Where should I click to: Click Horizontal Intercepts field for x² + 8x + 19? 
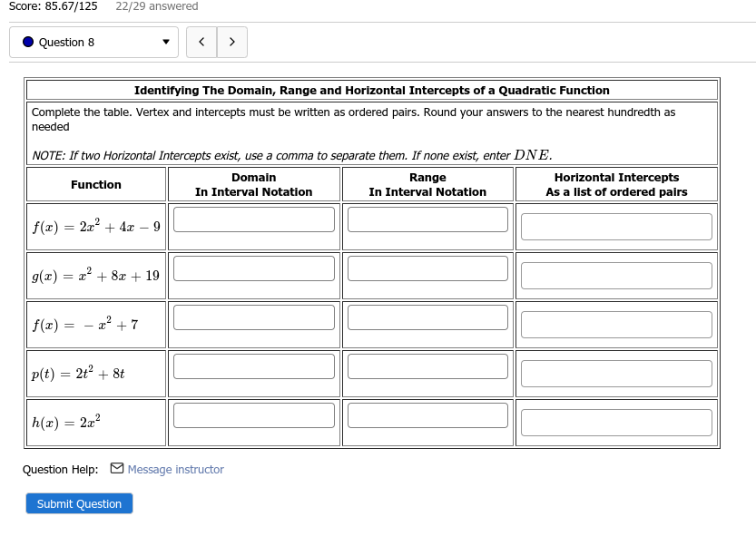(x=616, y=276)
